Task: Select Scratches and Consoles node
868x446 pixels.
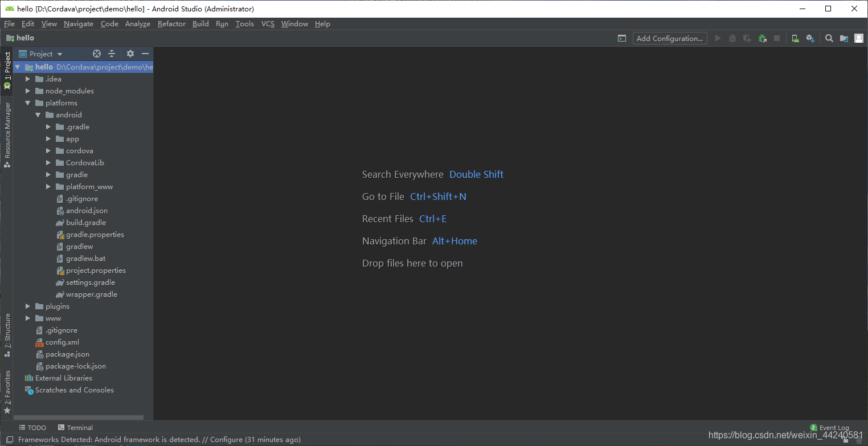Action: [x=69, y=390]
